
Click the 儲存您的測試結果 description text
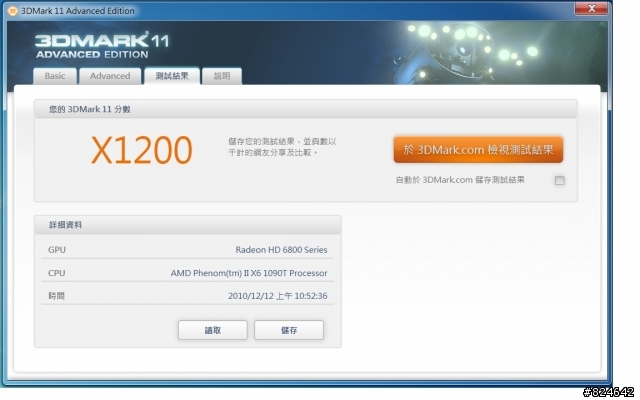click(282, 147)
